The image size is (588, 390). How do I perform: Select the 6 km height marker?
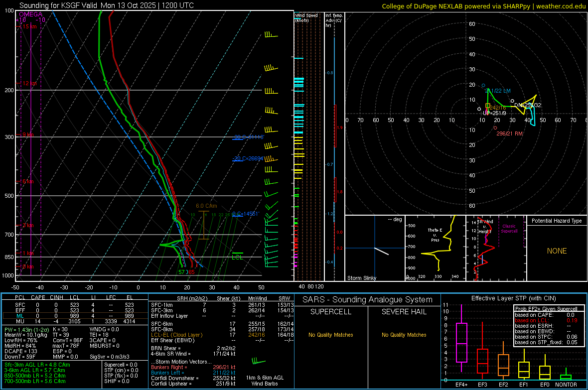tap(28, 181)
